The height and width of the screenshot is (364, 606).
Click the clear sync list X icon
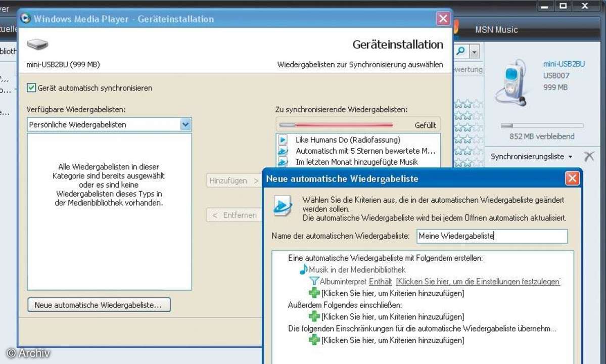pos(589,157)
